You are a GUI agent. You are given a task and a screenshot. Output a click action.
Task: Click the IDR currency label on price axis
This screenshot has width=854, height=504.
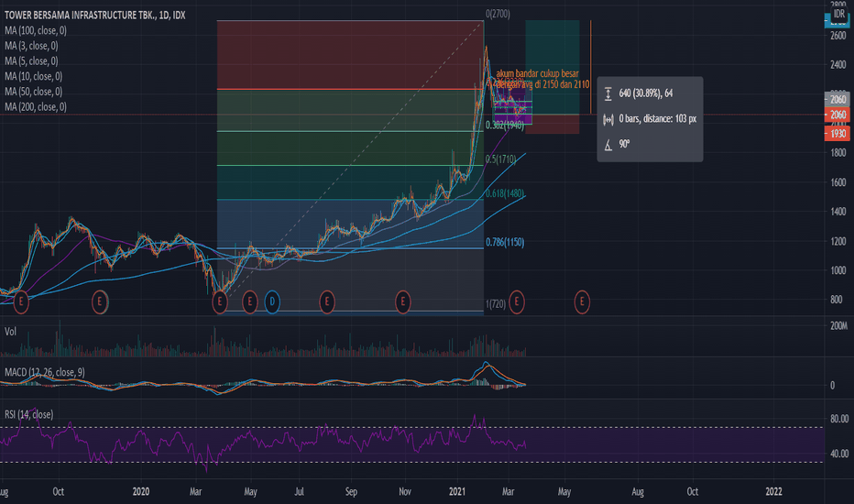click(x=839, y=14)
